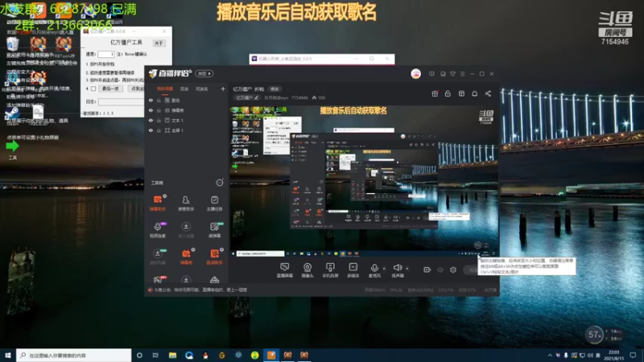Open the 房管助手 tool
Viewport: 644px width, 362px height.
pos(186,203)
